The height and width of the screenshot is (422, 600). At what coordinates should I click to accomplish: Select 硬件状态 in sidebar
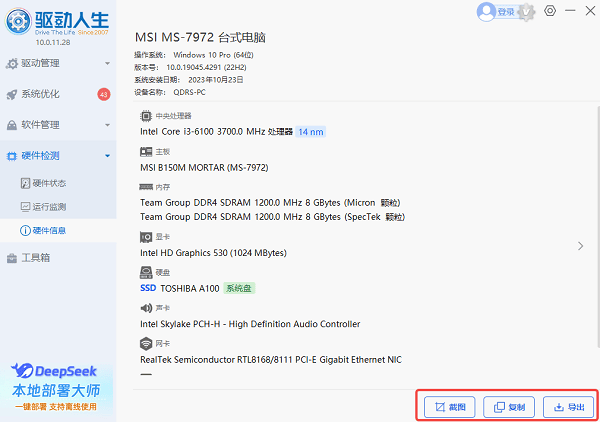[x=48, y=183]
